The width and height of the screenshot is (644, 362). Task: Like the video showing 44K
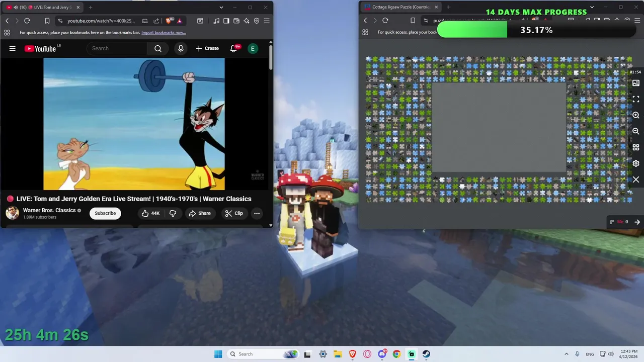click(x=151, y=213)
